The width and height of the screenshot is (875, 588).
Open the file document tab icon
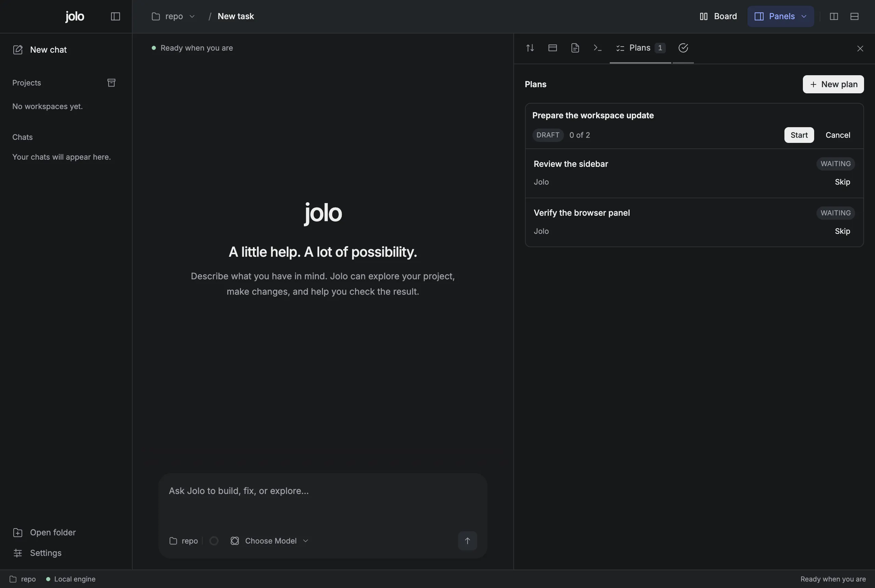coord(575,48)
